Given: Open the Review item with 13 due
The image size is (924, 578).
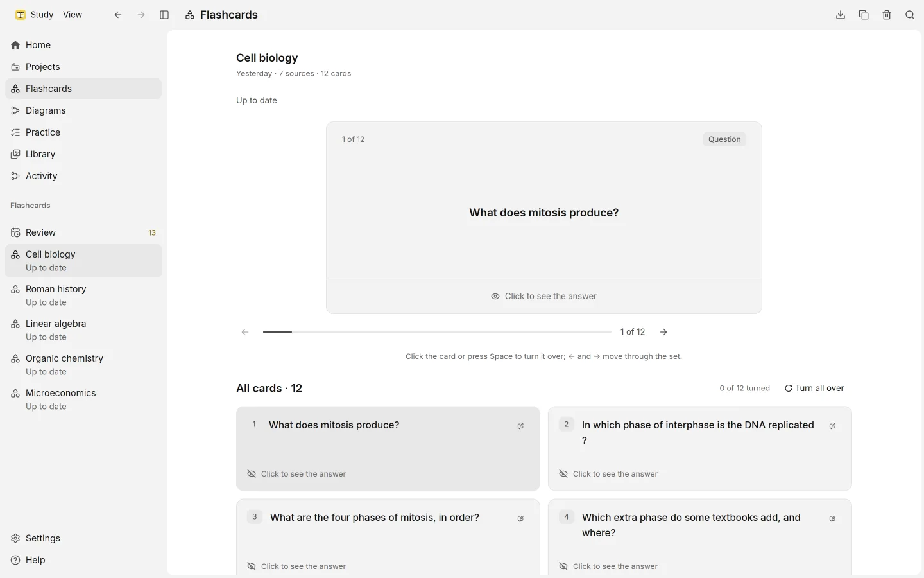Looking at the screenshot, I should [x=83, y=232].
